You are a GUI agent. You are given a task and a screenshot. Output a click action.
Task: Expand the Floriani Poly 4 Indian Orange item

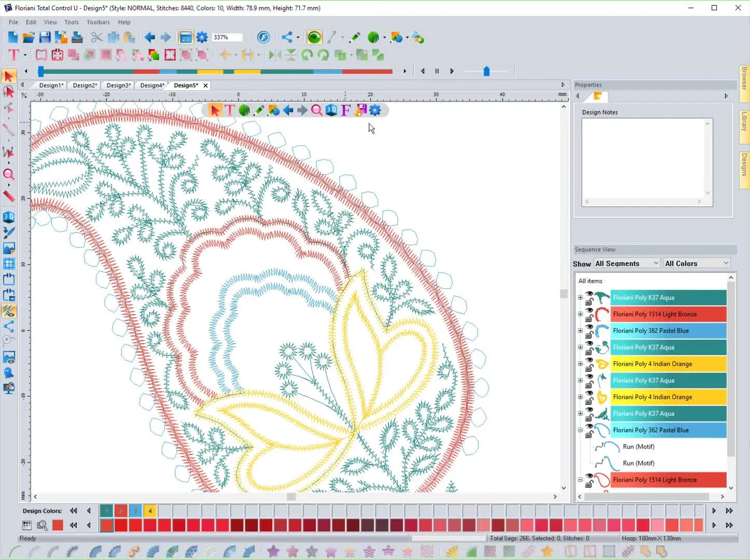tap(580, 363)
